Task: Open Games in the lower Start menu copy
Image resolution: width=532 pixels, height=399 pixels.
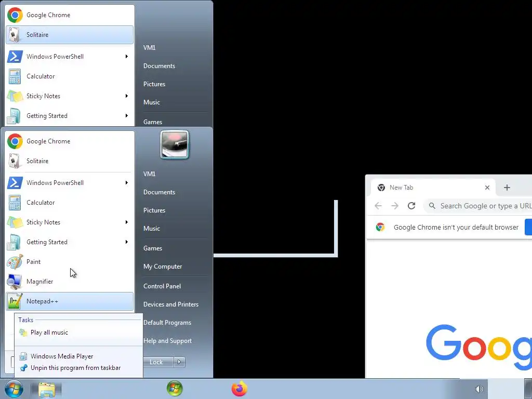Action: click(153, 248)
